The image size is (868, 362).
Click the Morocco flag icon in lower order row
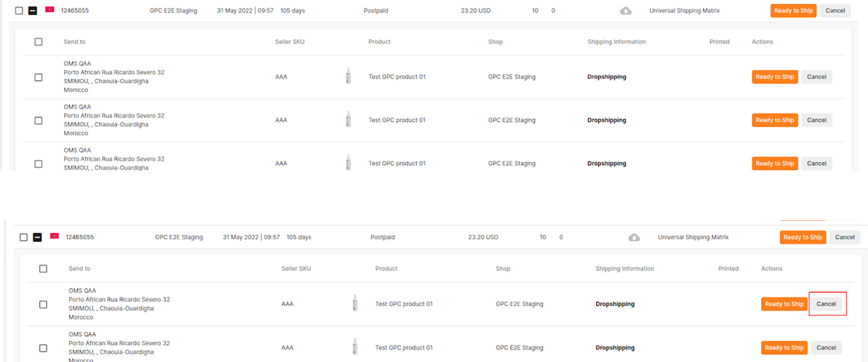click(54, 236)
